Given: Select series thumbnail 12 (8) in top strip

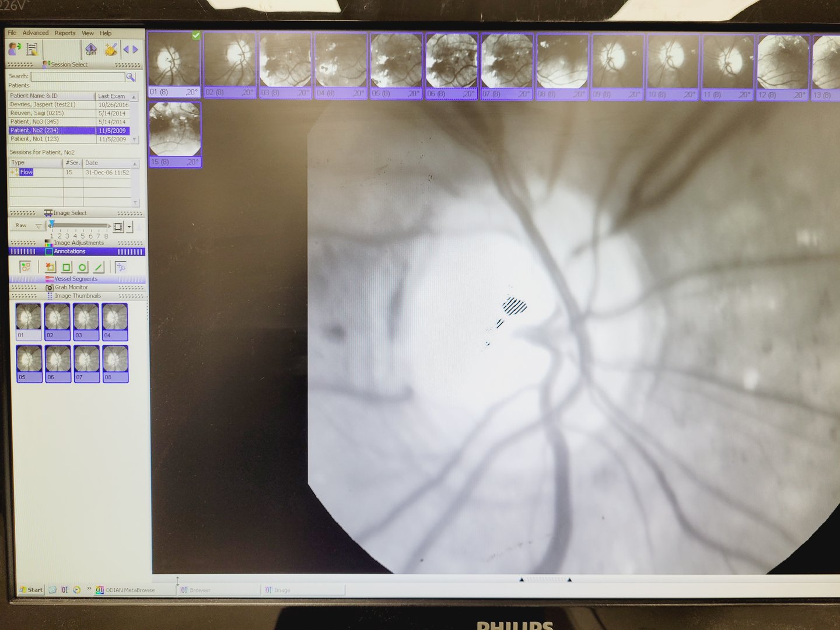Looking at the screenshot, I should point(782,68).
